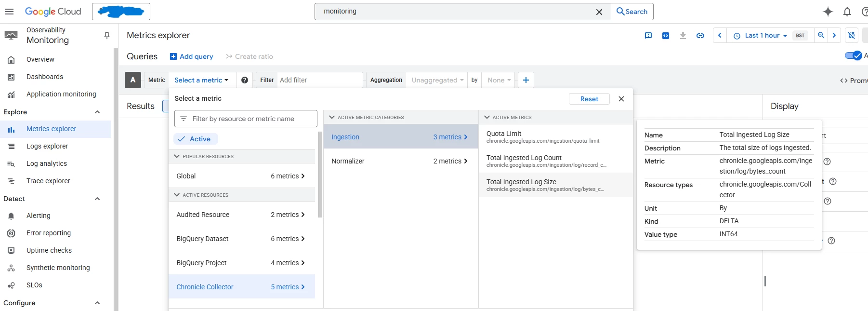The width and height of the screenshot is (868, 311).
Task: Open Log analytics
Action: pyautogui.click(x=55, y=163)
